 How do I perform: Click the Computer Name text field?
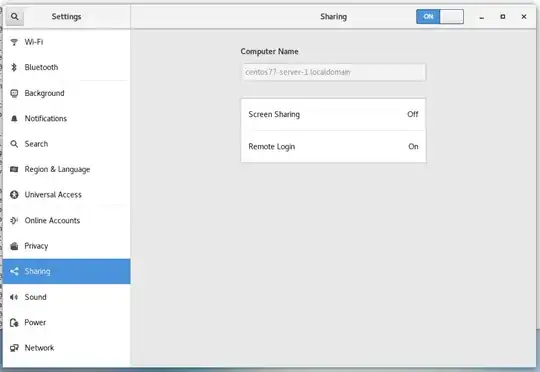(333, 72)
